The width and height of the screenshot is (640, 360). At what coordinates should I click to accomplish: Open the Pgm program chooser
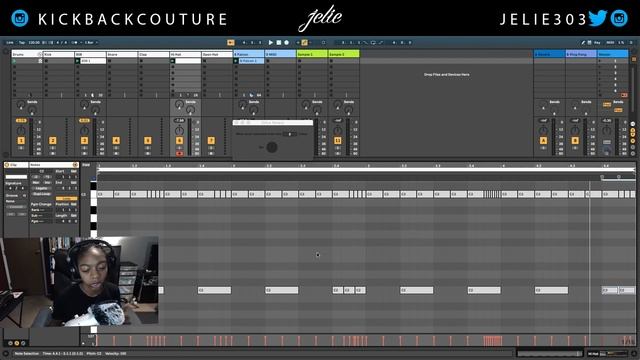coord(42,221)
